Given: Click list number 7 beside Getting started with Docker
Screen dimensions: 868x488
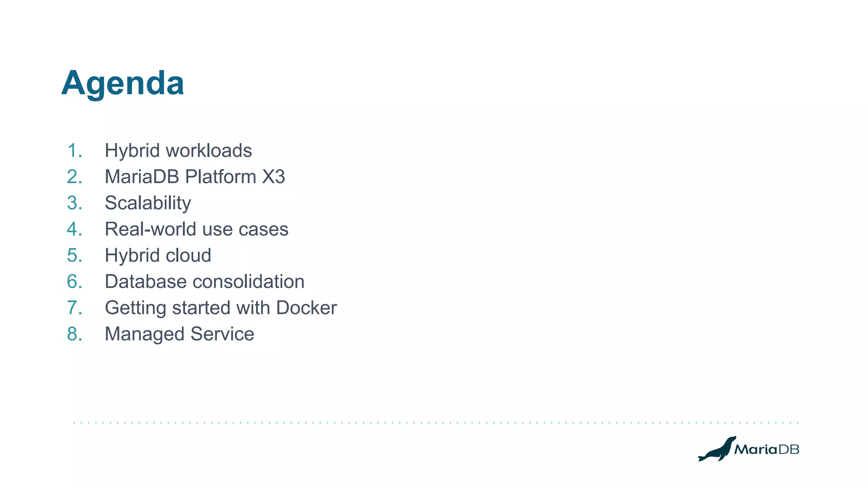Looking at the screenshot, I should (75, 308).
